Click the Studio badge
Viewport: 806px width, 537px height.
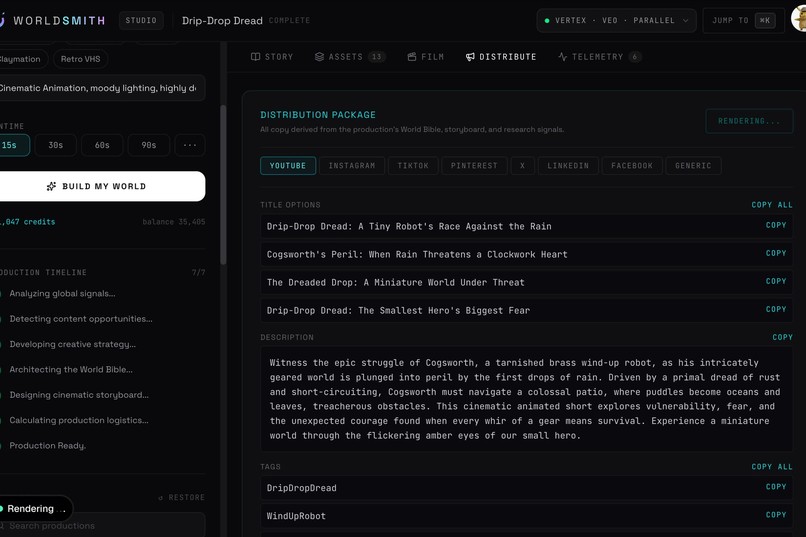[x=141, y=21]
